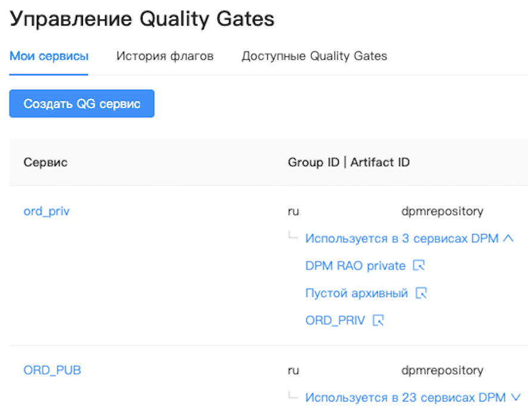The height and width of the screenshot is (420, 528).
Task: Open the ORD_PUB service link
Action: click(52, 370)
